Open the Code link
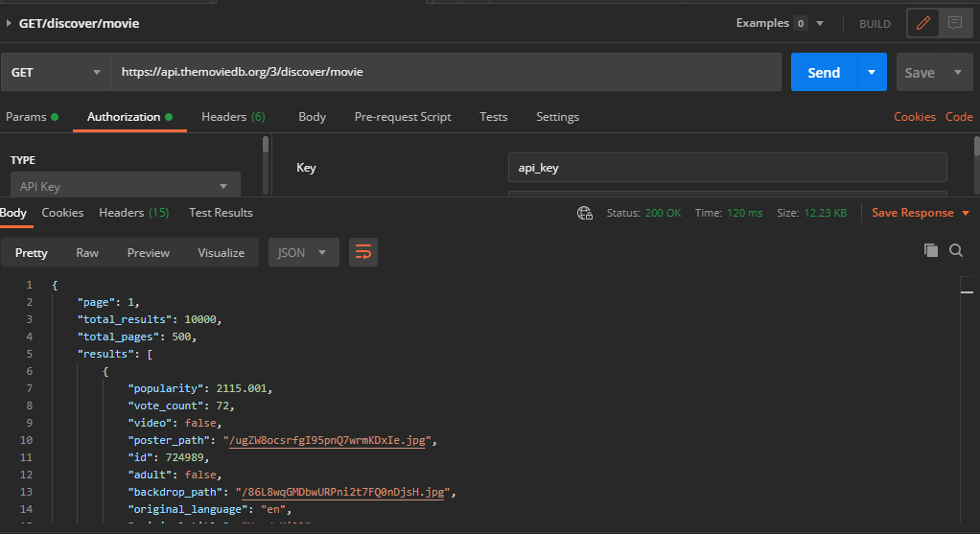Screen dimensions: 980x534 point(959,117)
